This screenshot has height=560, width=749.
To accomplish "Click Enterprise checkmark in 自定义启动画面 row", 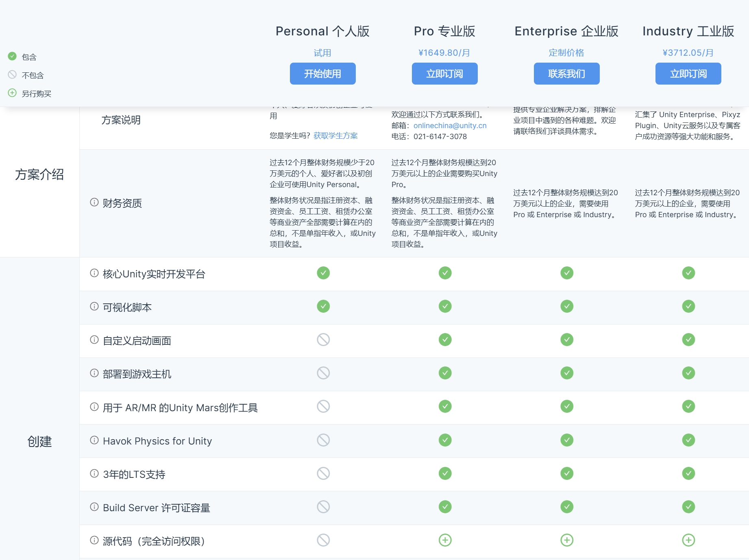I will [567, 340].
